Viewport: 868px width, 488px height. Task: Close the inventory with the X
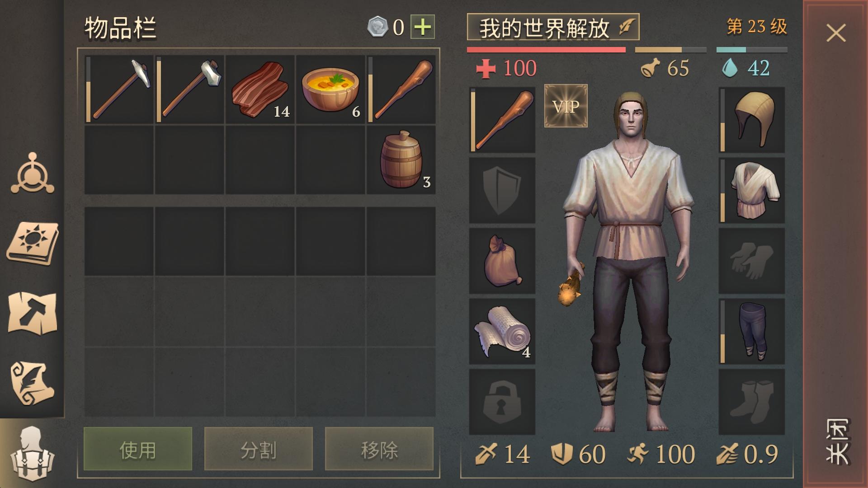coord(836,33)
